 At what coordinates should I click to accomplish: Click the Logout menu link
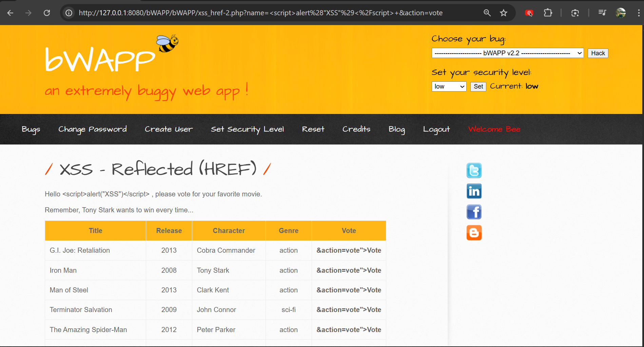coord(436,129)
